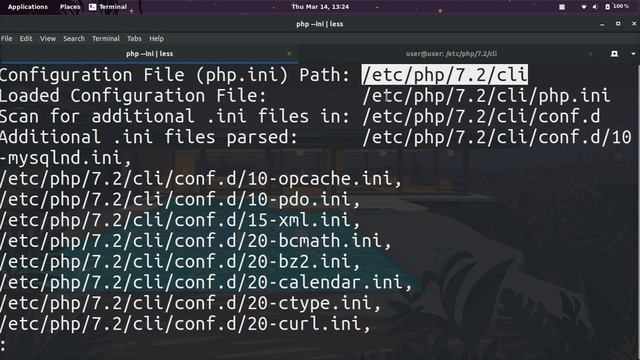Open the Terminal menu in menu bar
The width and height of the screenshot is (640, 360).
(x=106, y=39)
